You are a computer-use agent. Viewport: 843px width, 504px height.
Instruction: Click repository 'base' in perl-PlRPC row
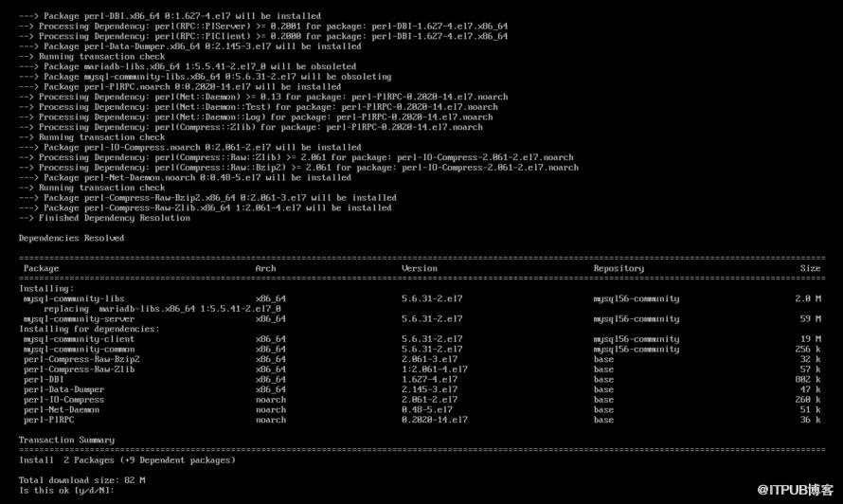[603, 420]
